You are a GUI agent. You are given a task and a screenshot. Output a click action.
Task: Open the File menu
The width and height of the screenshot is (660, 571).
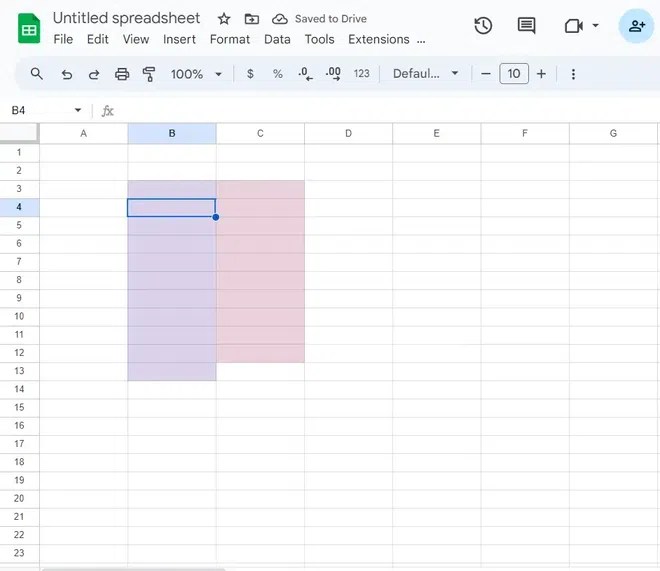(63, 40)
